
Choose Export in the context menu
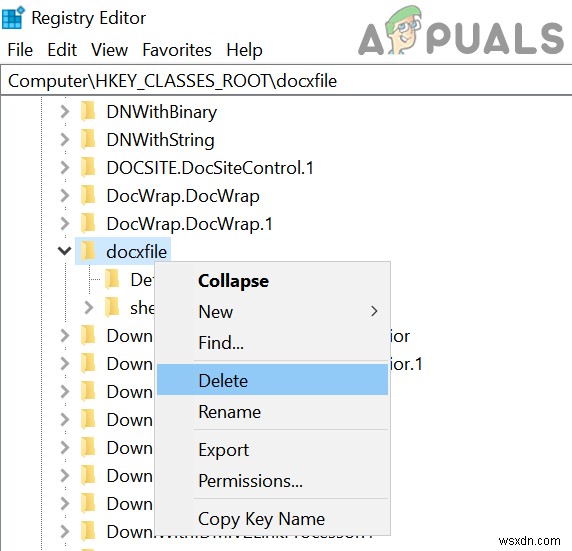273,450
